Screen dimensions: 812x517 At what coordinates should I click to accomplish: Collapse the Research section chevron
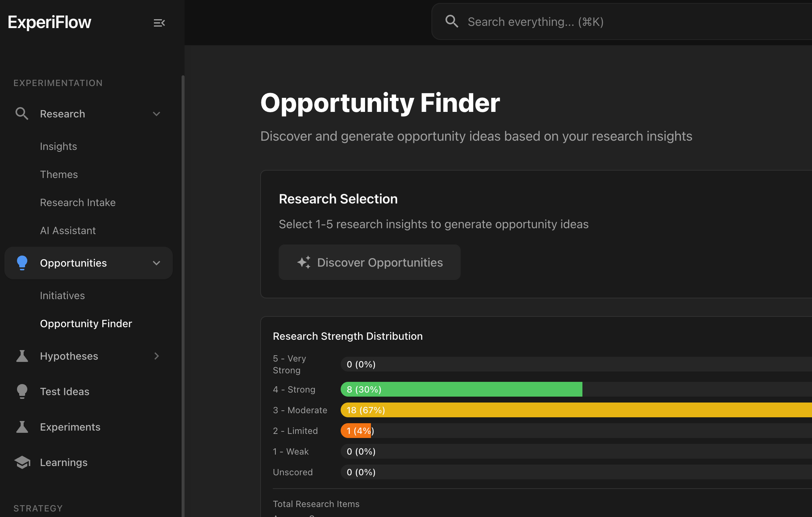[x=156, y=114]
